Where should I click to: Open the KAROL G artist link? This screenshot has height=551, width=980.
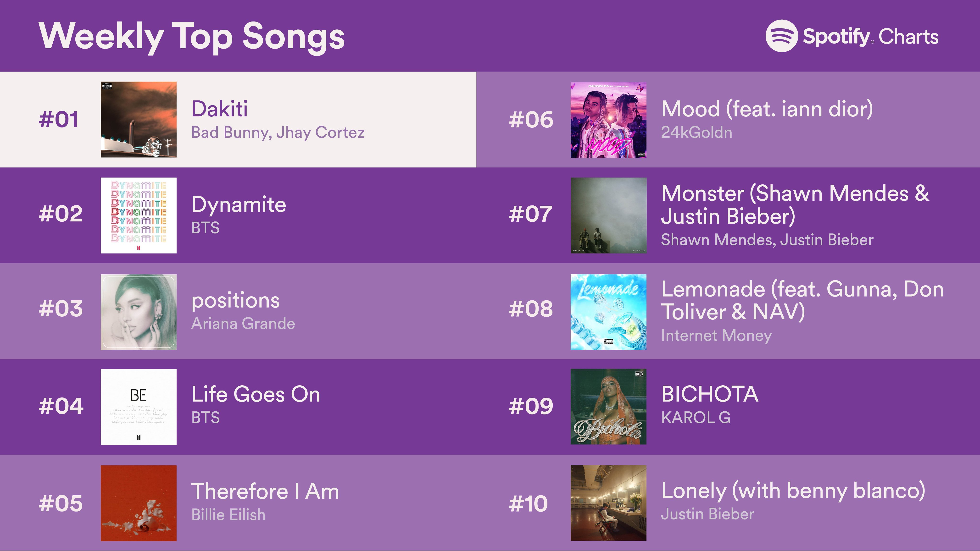tap(696, 418)
